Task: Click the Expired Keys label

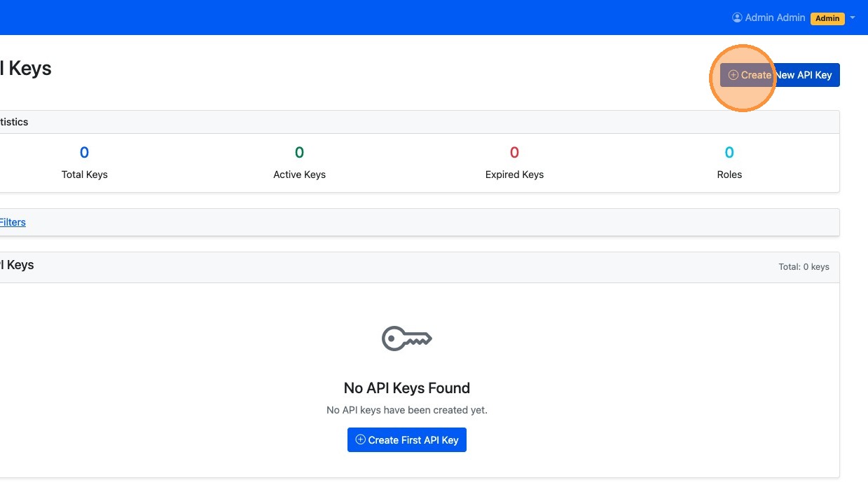Action: (514, 175)
